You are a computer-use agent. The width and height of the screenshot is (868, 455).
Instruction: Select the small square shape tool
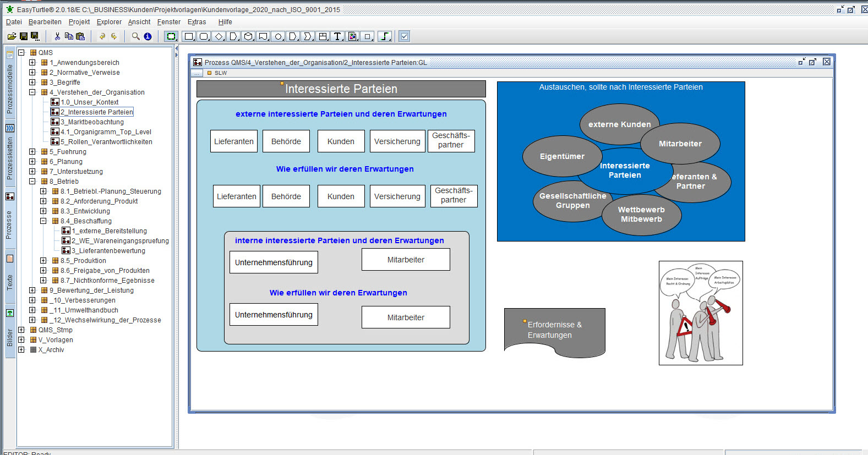coord(368,36)
